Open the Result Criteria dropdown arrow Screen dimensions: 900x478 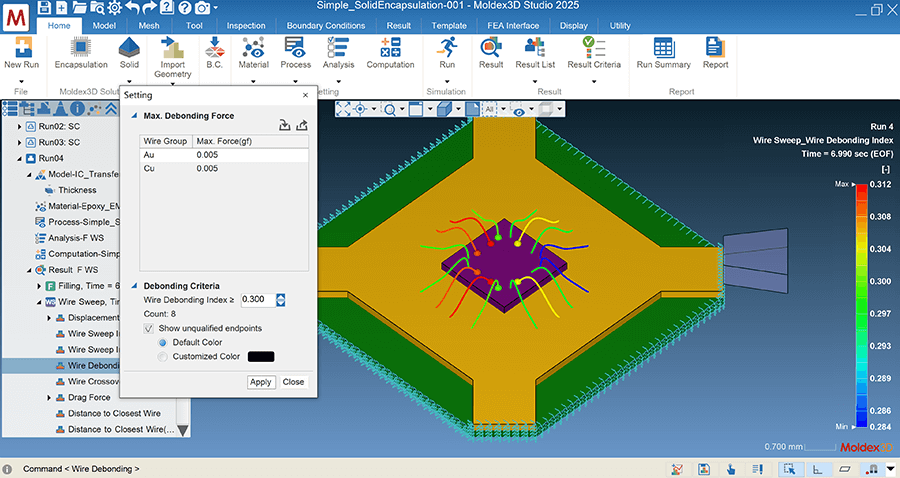point(594,81)
